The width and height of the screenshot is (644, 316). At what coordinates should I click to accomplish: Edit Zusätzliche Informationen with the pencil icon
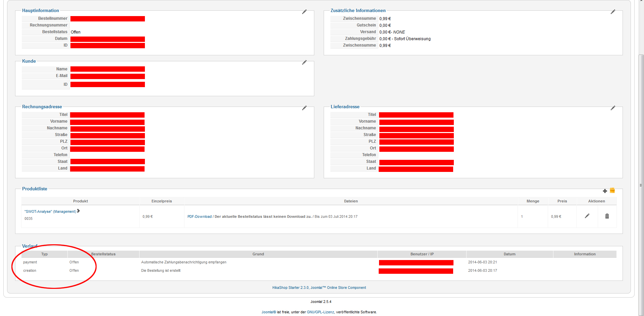coord(613,12)
